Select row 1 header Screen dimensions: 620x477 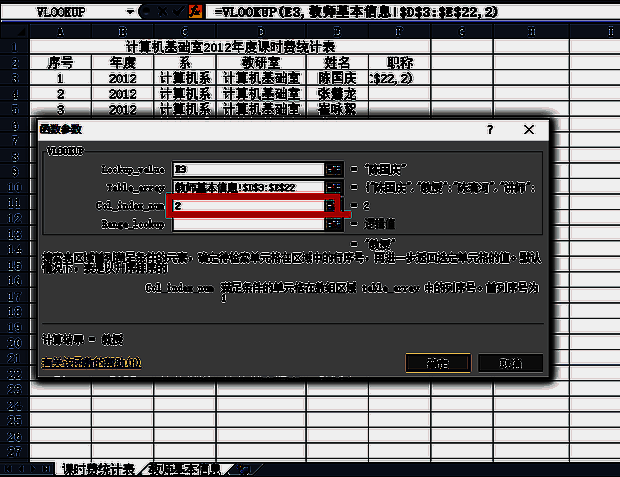point(15,47)
